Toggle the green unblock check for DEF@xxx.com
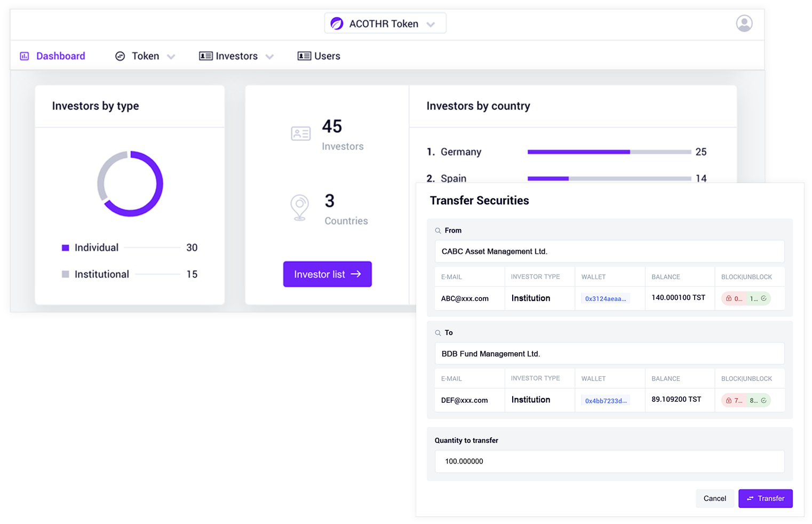Image resolution: width=812 pixels, height=524 pixels. pyautogui.click(x=759, y=400)
